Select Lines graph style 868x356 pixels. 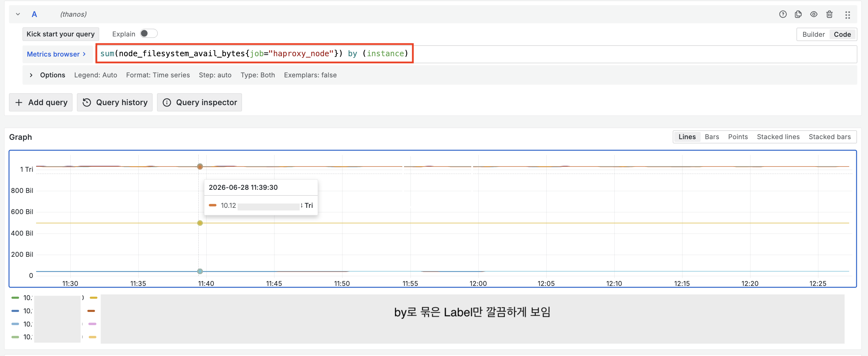(687, 137)
